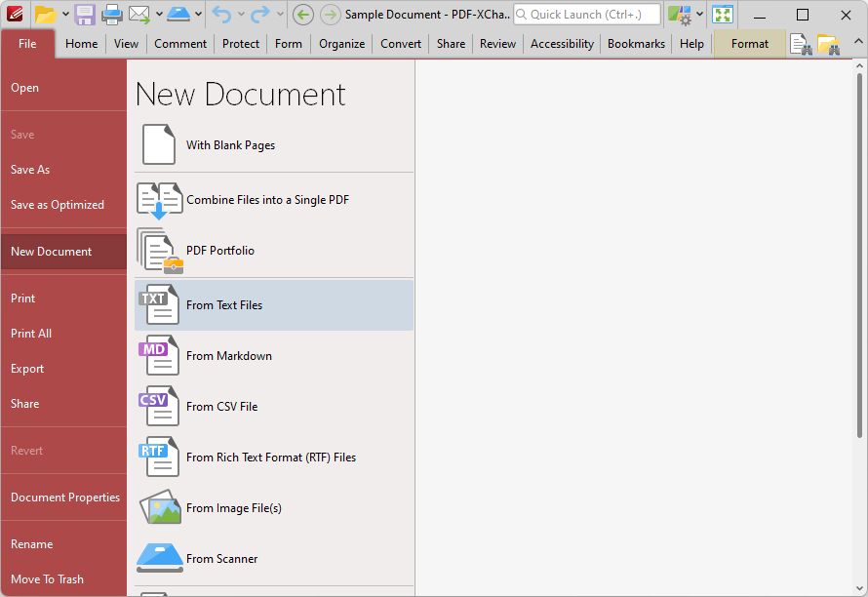Click the Open folder icon in the quick toolbar
This screenshot has width=868, height=597.
(x=46, y=15)
